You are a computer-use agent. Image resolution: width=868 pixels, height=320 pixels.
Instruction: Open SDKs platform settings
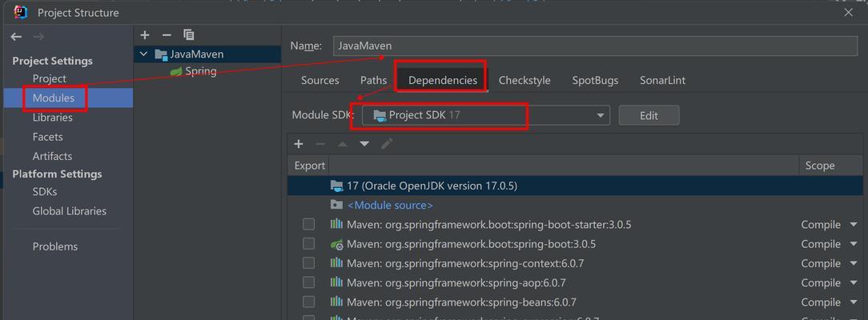[x=45, y=192]
